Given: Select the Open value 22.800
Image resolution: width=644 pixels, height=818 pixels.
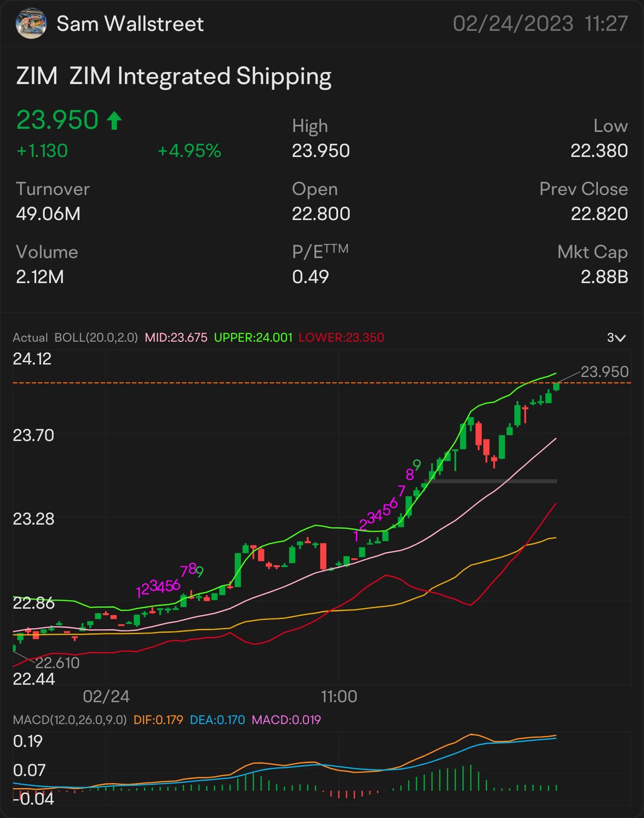Looking at the screenshot, I should tap(321, 214).
